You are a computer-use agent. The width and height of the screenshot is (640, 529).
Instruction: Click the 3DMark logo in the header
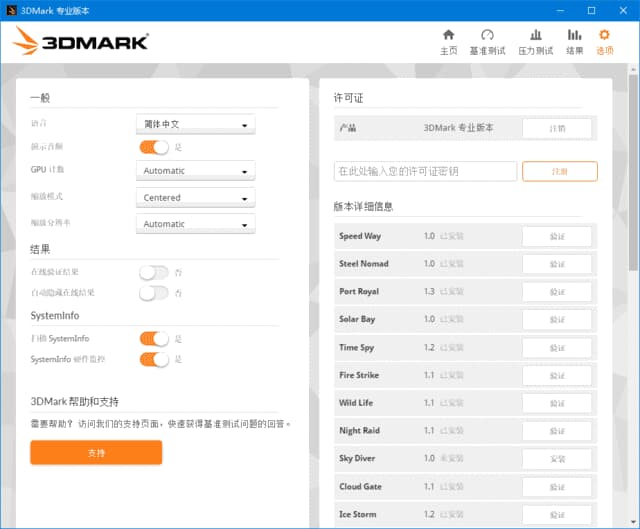pos(81,41)
